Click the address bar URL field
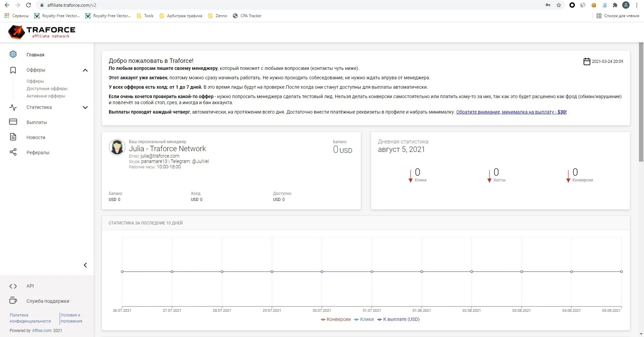 tap(289, 5)
